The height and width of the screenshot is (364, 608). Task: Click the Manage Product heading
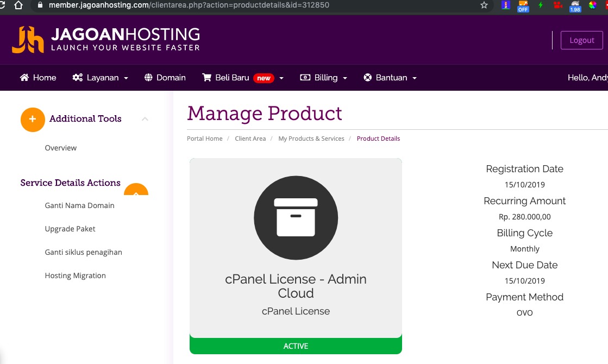click(x=265, y=113)
